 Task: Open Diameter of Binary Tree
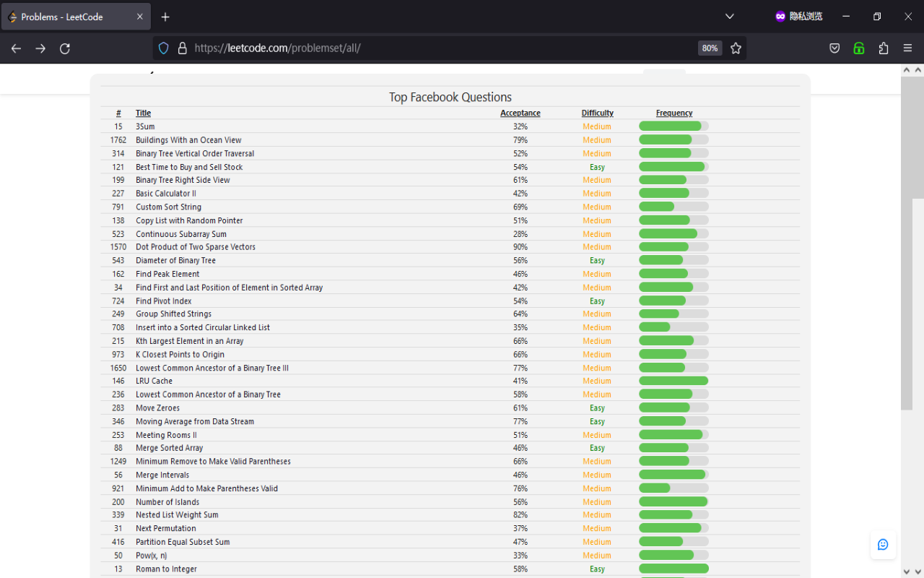[x=175, y=260]
